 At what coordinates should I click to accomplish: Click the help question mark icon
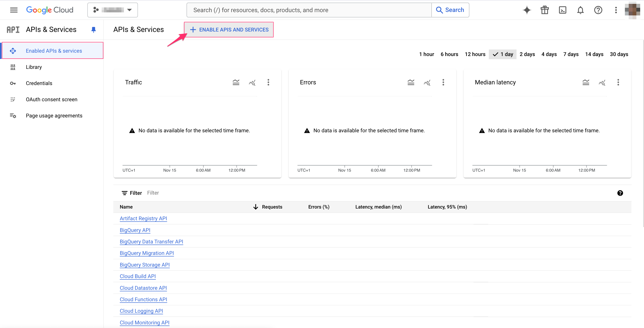598,10
